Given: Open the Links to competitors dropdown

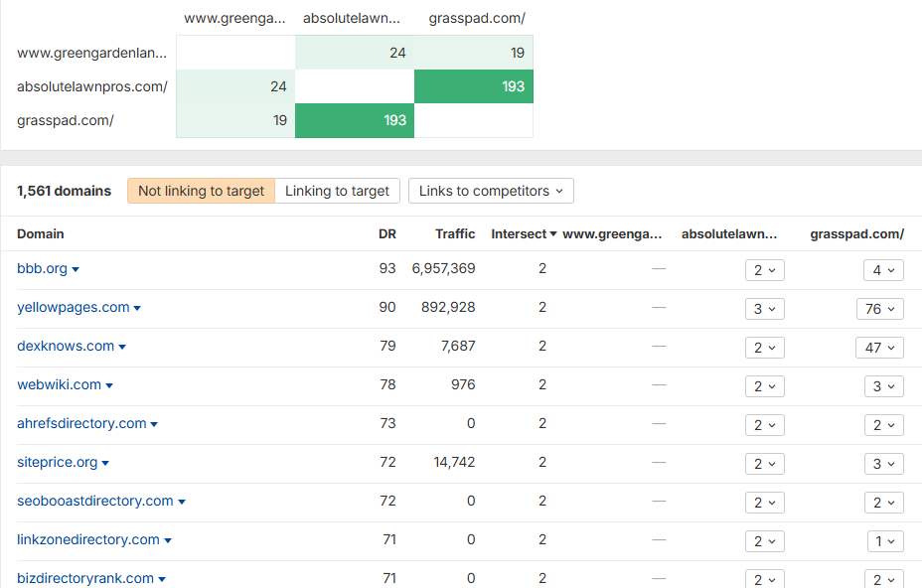Looking at the screenshot, I should point(491,191).
